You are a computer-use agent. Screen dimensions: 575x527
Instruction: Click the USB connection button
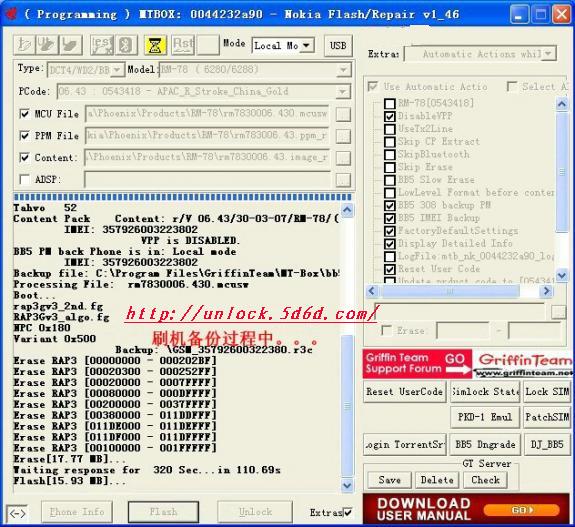[x=338, y=46]
